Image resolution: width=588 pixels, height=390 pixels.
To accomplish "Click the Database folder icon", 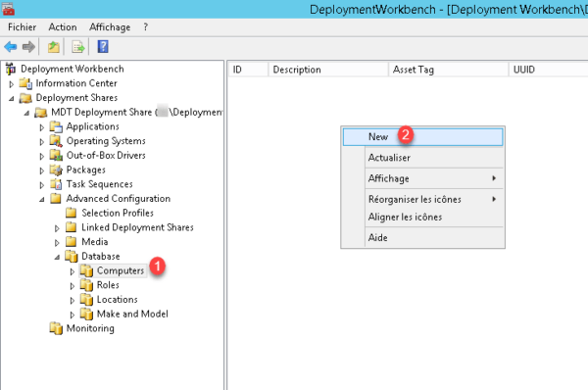I will [72, 256].
